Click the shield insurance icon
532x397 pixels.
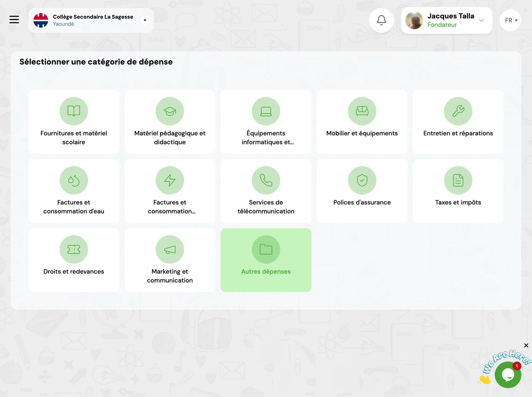[x=362, y=180]
